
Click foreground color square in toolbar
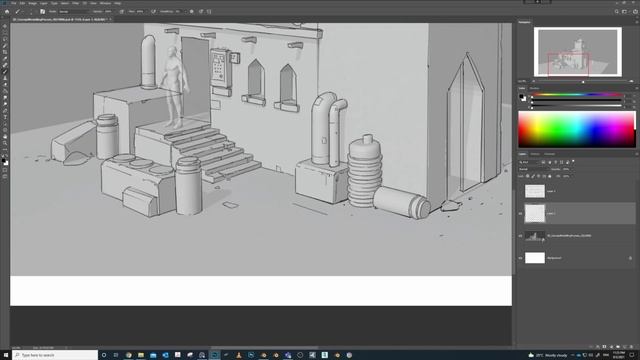(x=4, y=161)
